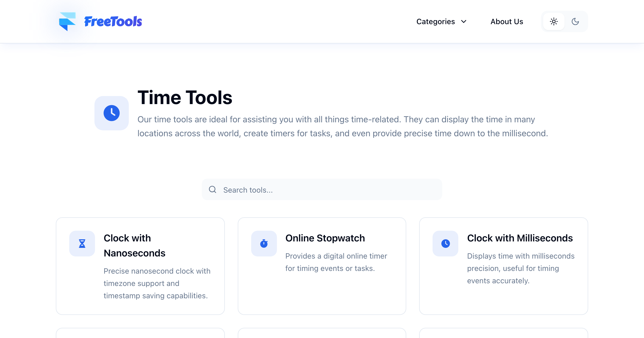Click the clock icon on Milliseconds card

click(445, 244)
